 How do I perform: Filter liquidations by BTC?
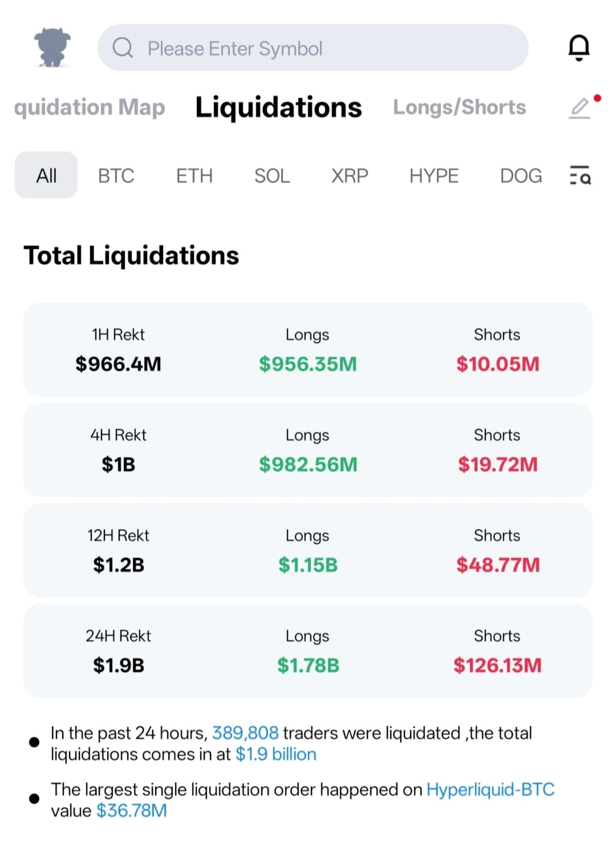(116, 176)
